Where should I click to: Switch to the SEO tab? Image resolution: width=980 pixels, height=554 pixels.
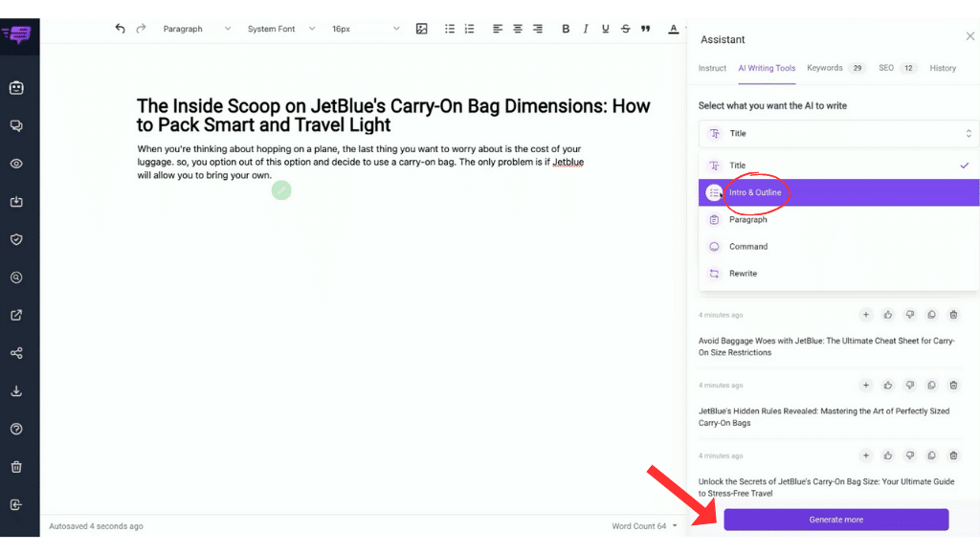click(898, 68)
